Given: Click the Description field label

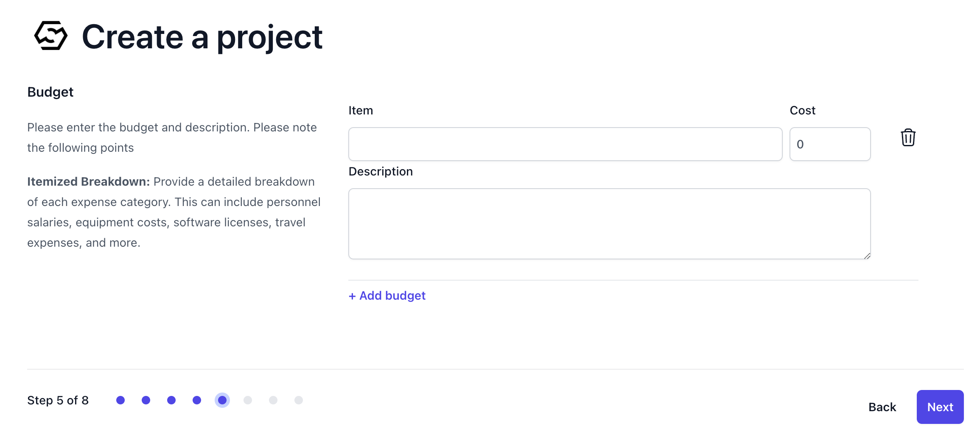Looking at the screenshot, I should pos(381,172).
